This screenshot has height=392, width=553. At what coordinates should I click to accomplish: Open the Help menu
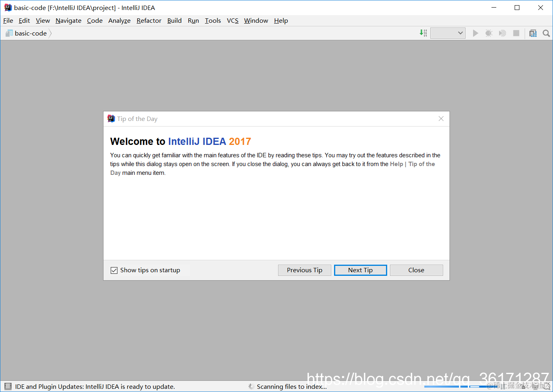[x=281, y=21]
